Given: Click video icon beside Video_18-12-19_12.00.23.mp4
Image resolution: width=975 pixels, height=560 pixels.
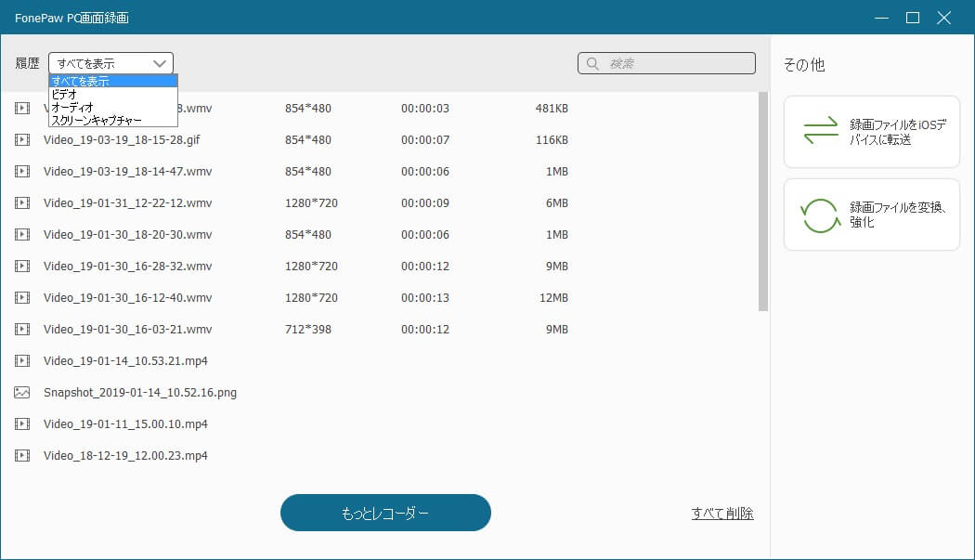Looking at the screenshot, I should click(x=22, y=455).
